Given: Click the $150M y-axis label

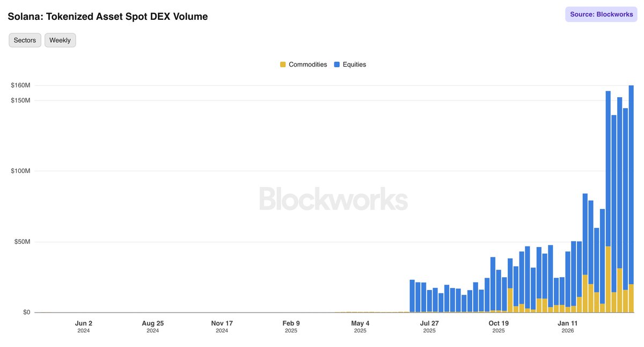Looking at the screenshot, I should click(20, 100).
